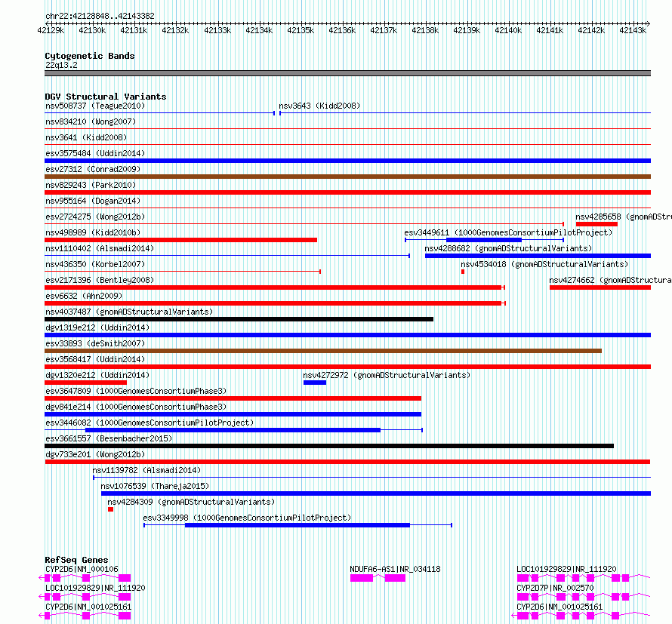This screenshot has width=672, height=624.
Task: Open the nsv3643 (Kidd2008) variant
Action: click(319, 106)
